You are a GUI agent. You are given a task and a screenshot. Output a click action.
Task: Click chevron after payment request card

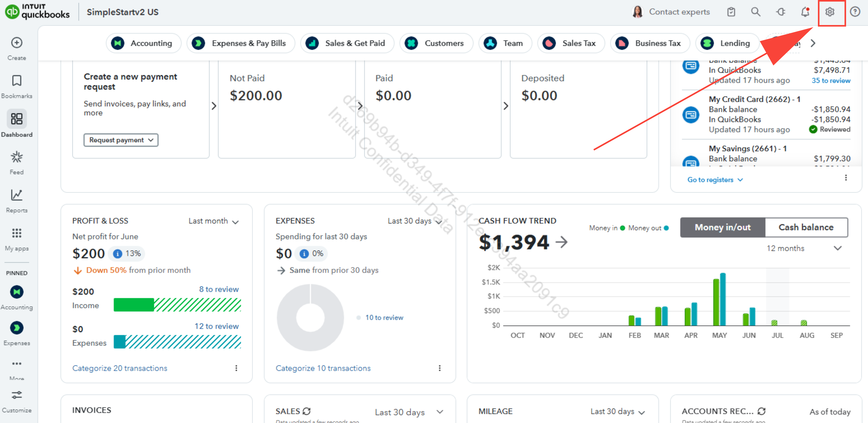point(214,106)
